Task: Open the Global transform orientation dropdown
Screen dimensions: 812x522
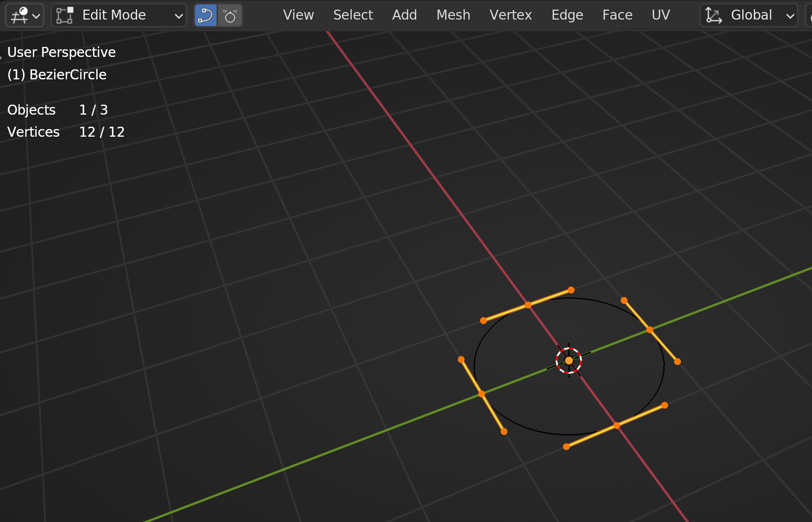Action: tap(749, 16)
